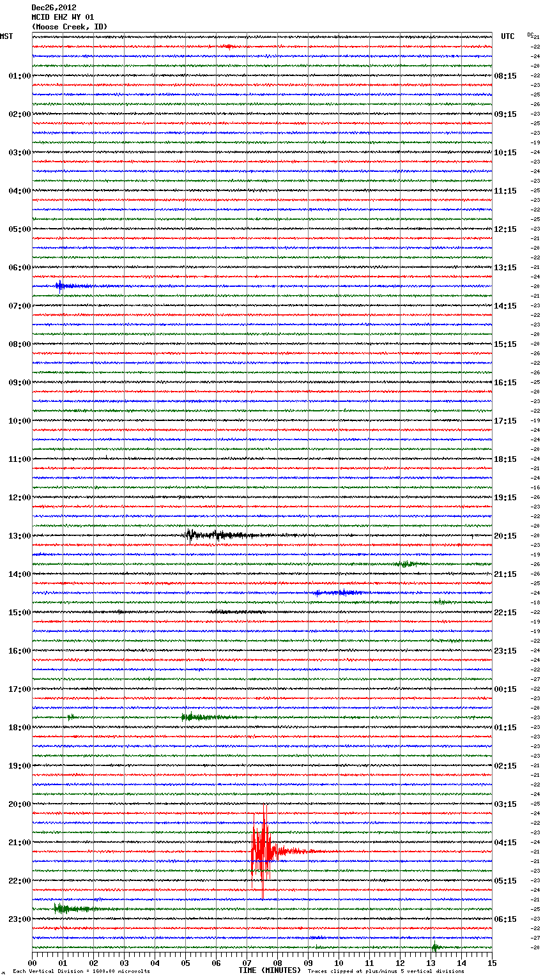Click the 18:15 UTC time label
Image resolution: width=543 pixels, height=980 pixels.
[x=505, y=459]
